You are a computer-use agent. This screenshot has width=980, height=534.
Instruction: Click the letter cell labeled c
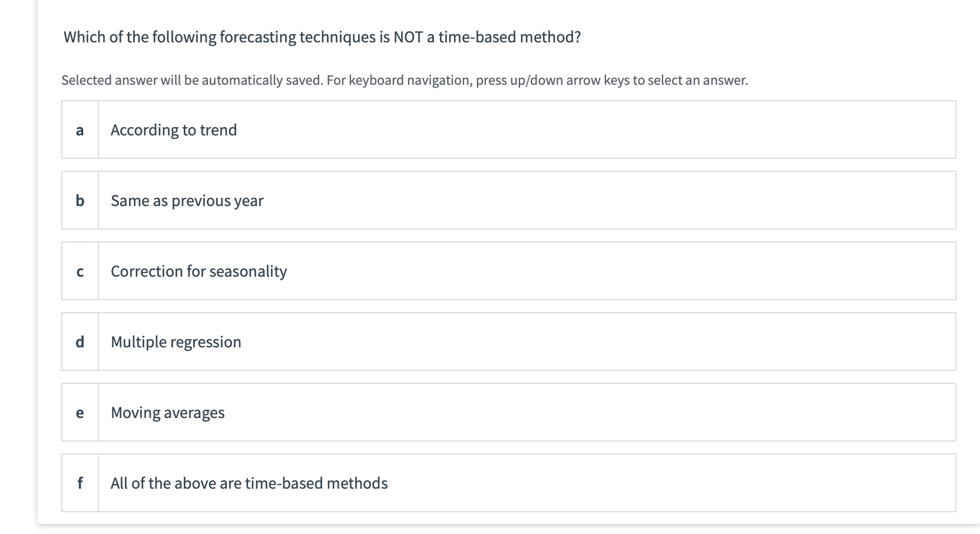(x=80, y=271)
